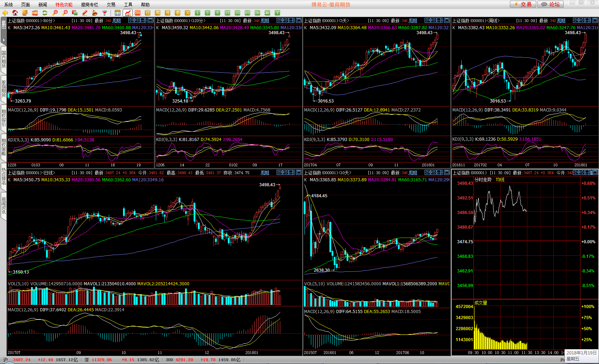This screenshot has width=599, height=364.
Task: Select the 15-minute period button
Action: coord(227,13)
